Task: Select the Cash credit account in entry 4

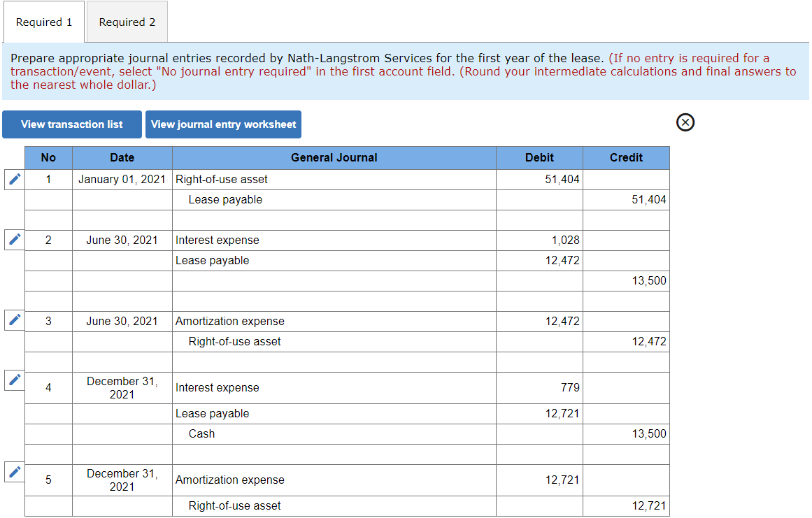Action: coord(201,433)
